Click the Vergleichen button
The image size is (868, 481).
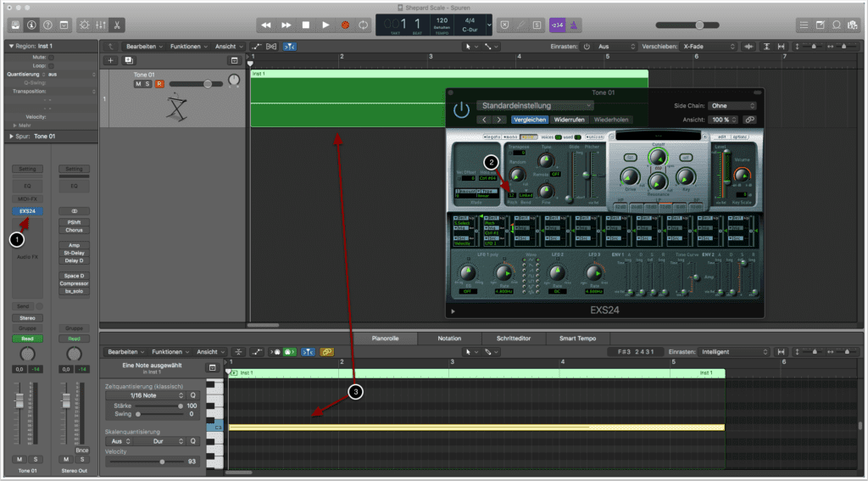pos(530,120)
